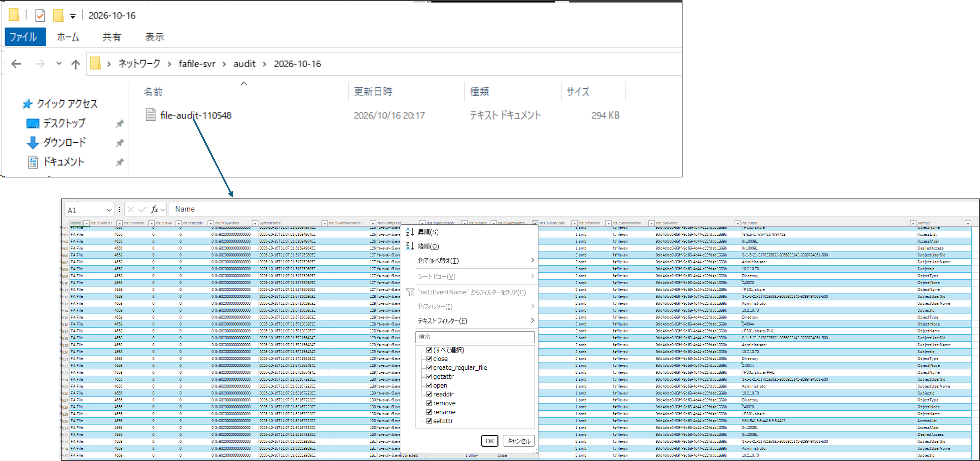
Task: Click OK in the filter menu
Action: (490, 441)
